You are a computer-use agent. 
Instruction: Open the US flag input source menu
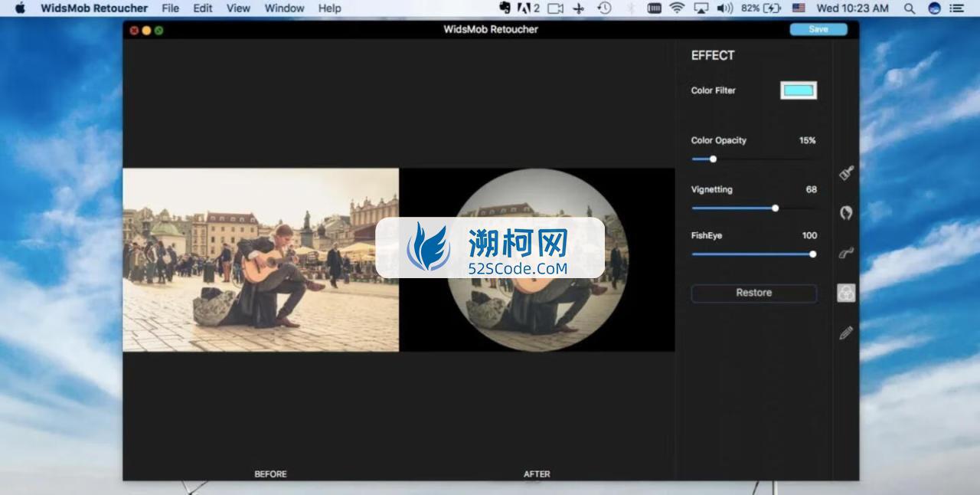(799, 8)
